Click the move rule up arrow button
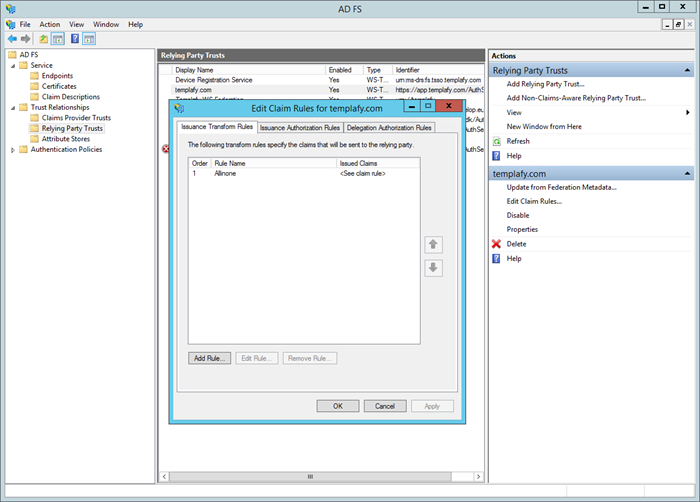Screen dimensions: 700x502 (x=433, y=244)
